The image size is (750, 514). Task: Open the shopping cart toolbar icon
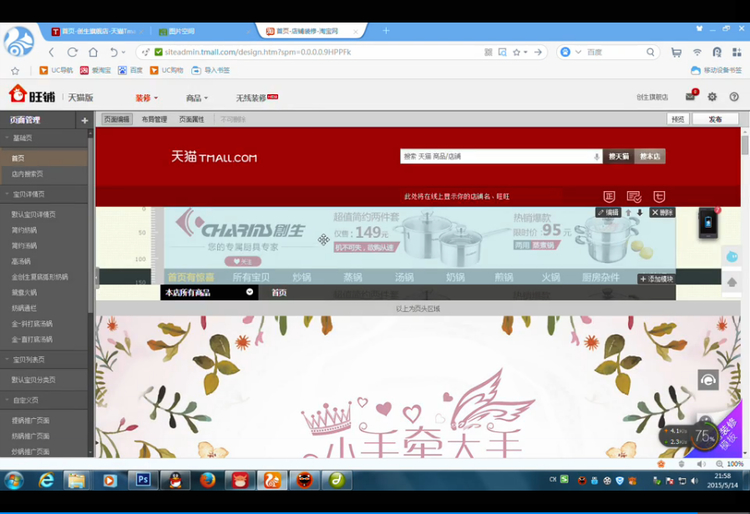(x=676, y=52)
